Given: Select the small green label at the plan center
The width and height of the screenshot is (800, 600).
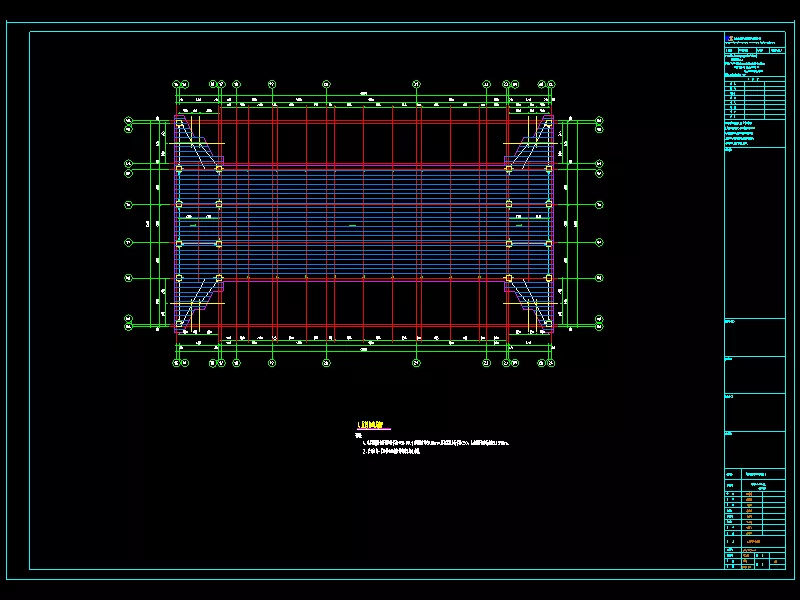Looking at the screenshot, I should coord(352,227).
